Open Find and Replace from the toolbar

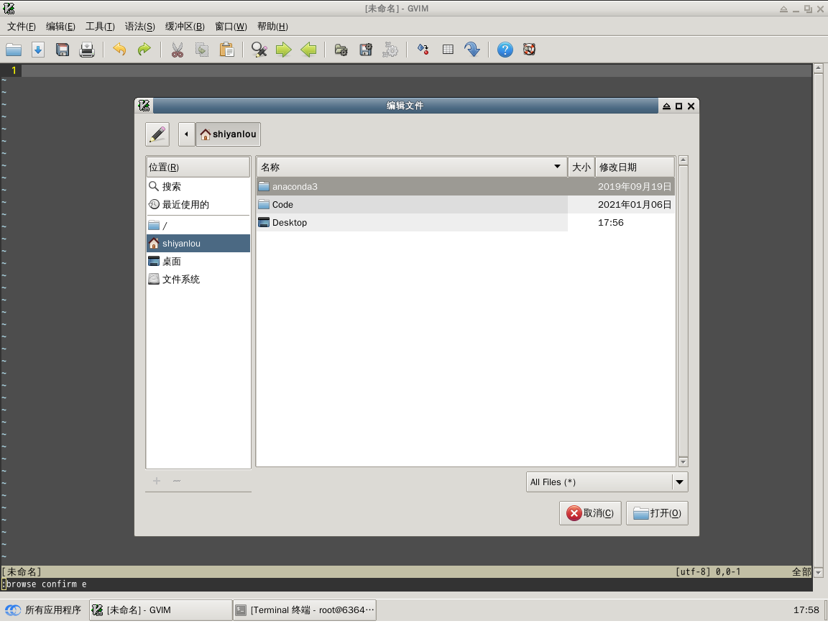[259, 50]
